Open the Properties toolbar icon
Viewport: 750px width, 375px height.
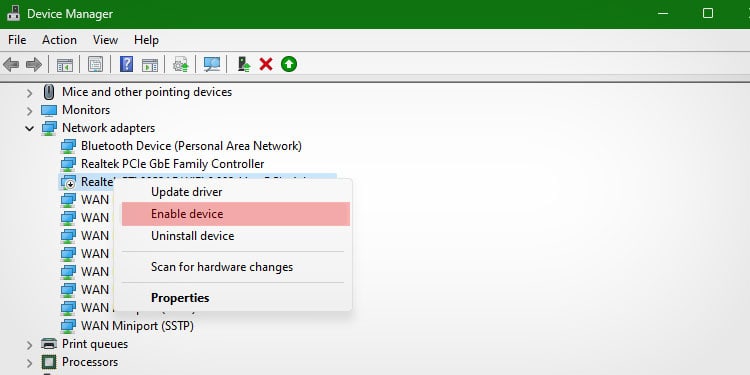coord(96,64)
